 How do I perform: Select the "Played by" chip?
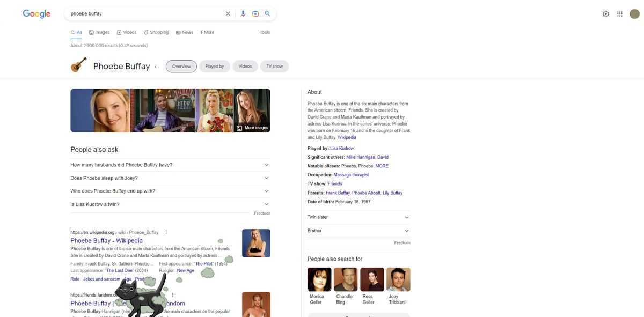click(x=215, y=67)
